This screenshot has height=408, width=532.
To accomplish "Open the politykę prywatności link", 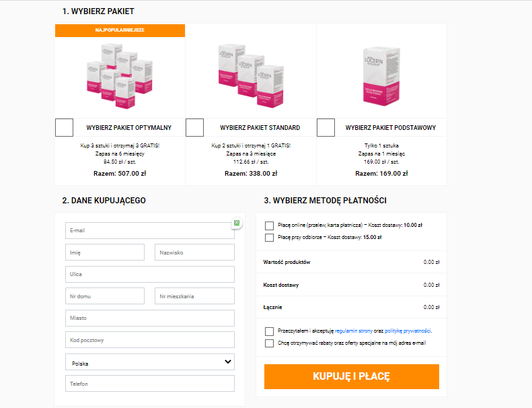I will pyautogui.click(x=408, y=331).
